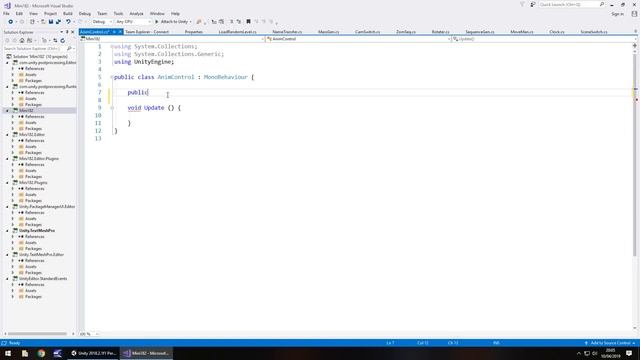Switch to the Unity taskbar window
The width and height of the screenshot is (640, 360).
(x=93, y=353)
